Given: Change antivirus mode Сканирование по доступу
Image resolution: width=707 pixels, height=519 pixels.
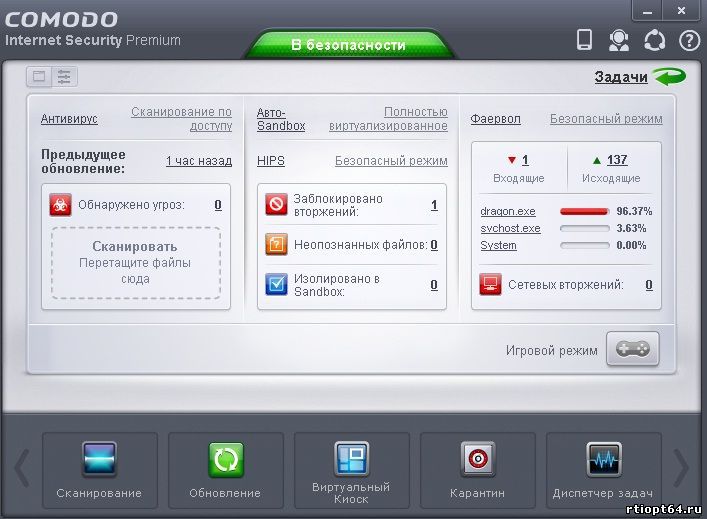Looking at the screenshot, I should click(182, 119).
